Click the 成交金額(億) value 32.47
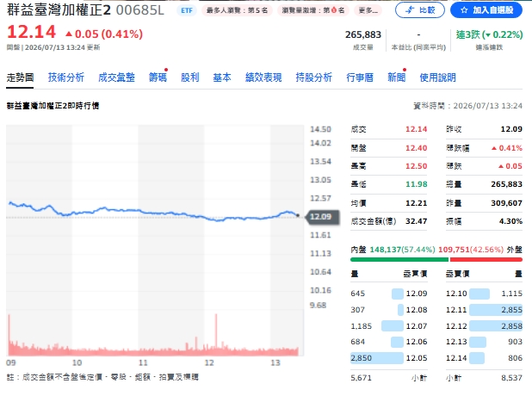 tap(417, 221)
